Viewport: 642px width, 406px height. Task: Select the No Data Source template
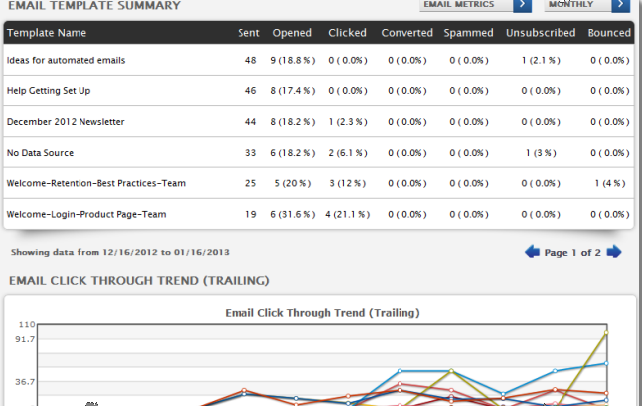[x=40, y=153]
